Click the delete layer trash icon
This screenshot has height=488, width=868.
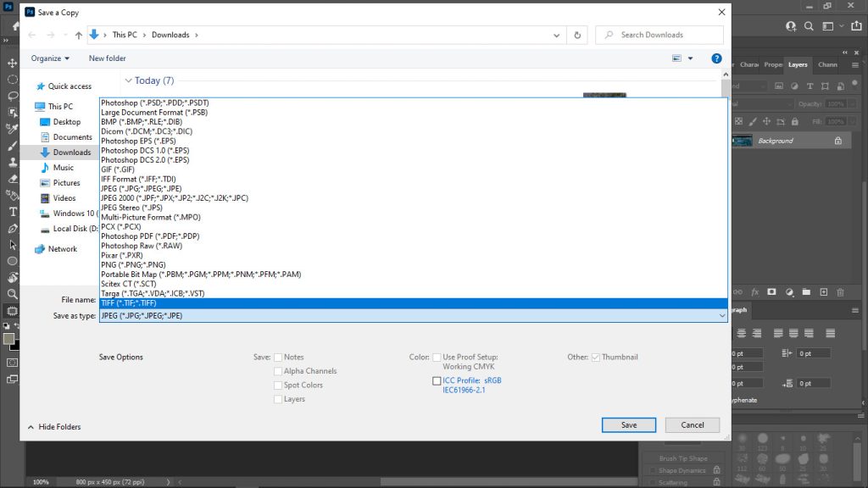pos(839,292)
